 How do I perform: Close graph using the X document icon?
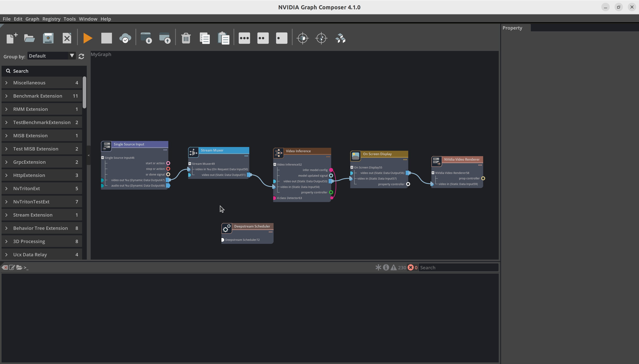click(67, 38)
